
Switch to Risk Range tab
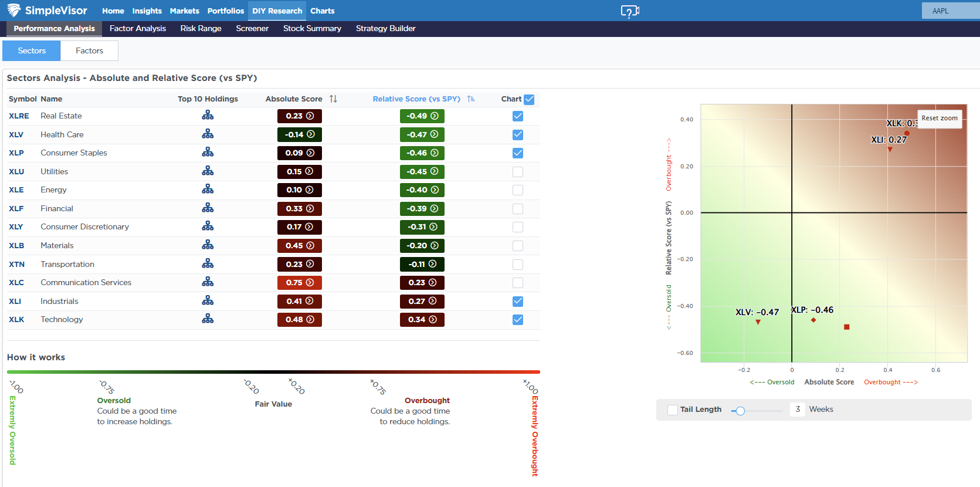(x=201, y=28)
